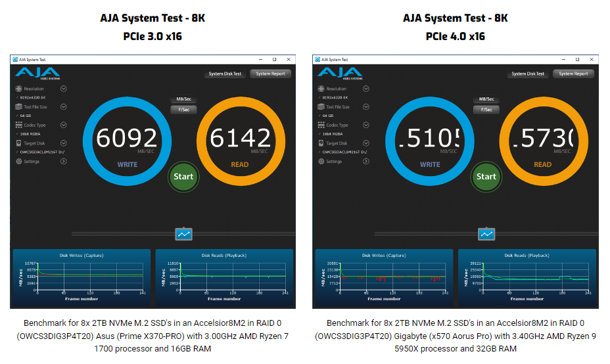Expand Target Disk dropdown in PCIe 3.0 window
This screenshot has height=364, width=610.
pyautogui.click(x=63, y=143)
